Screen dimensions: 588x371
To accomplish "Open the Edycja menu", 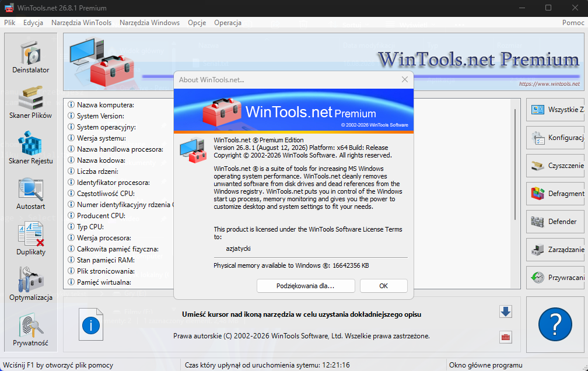I will tap(33, 23).
